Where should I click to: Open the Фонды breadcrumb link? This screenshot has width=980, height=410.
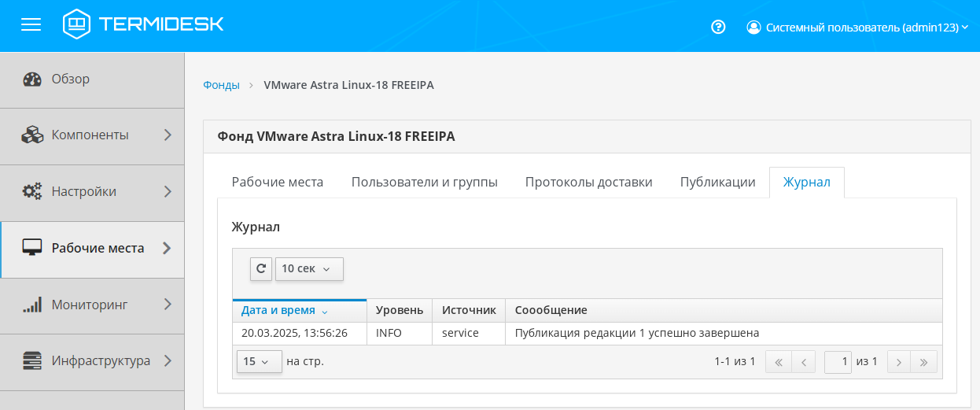tap(221, 85)
